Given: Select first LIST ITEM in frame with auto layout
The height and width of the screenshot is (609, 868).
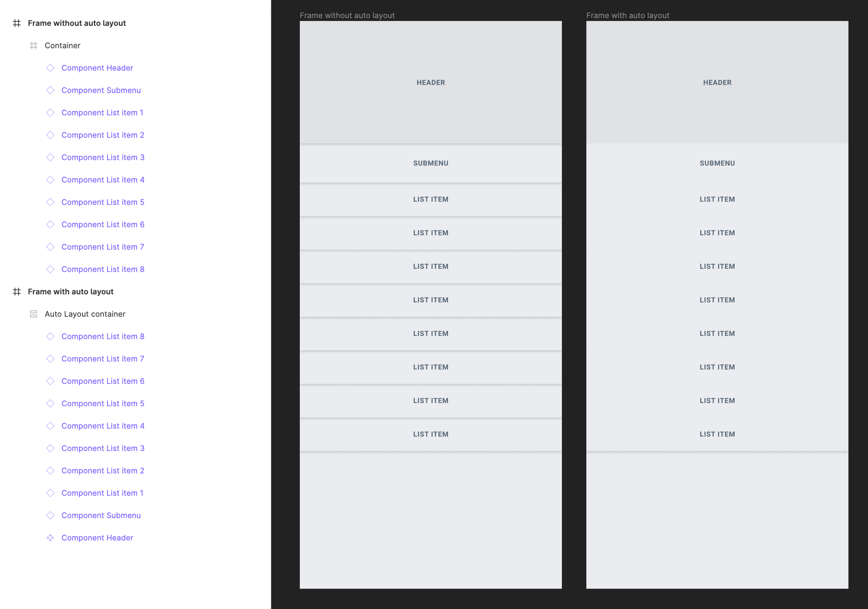Looking at the screenshot, I should [717, 199].
